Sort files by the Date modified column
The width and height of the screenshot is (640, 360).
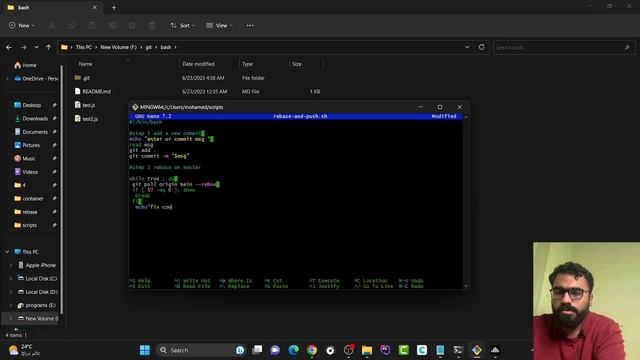click(198, 64)
